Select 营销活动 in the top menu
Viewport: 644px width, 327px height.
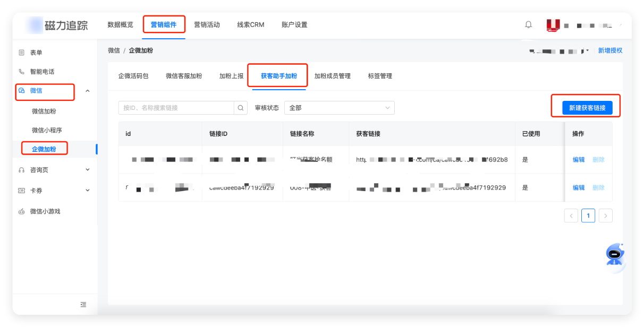coord(207,24)
